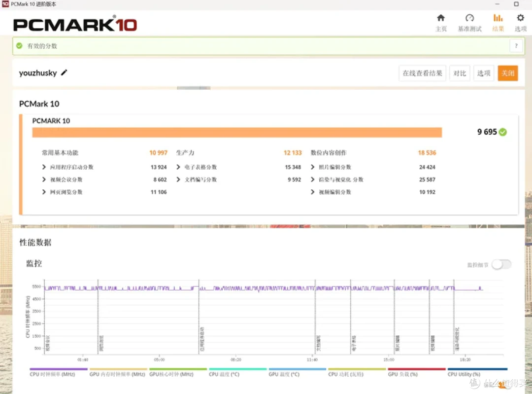Click the 常用基本功能 category label
The width and height of the screenshot is (532, 394).
(60, 152)
